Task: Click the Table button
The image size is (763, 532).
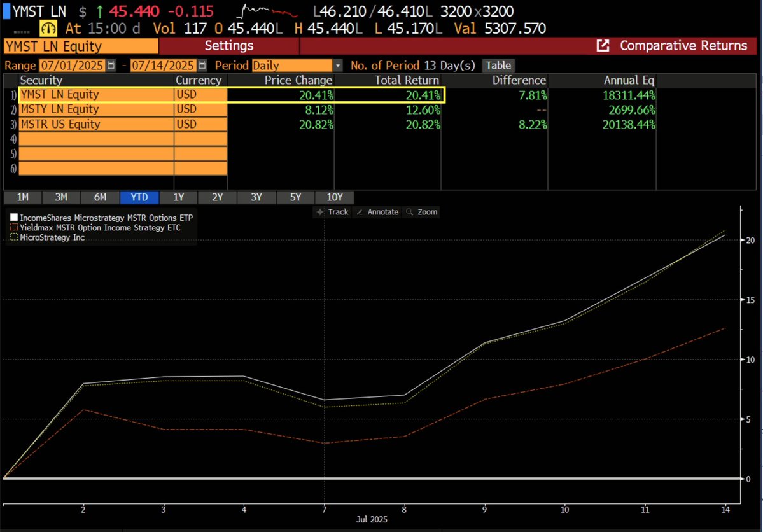Action: click(498, 65)
